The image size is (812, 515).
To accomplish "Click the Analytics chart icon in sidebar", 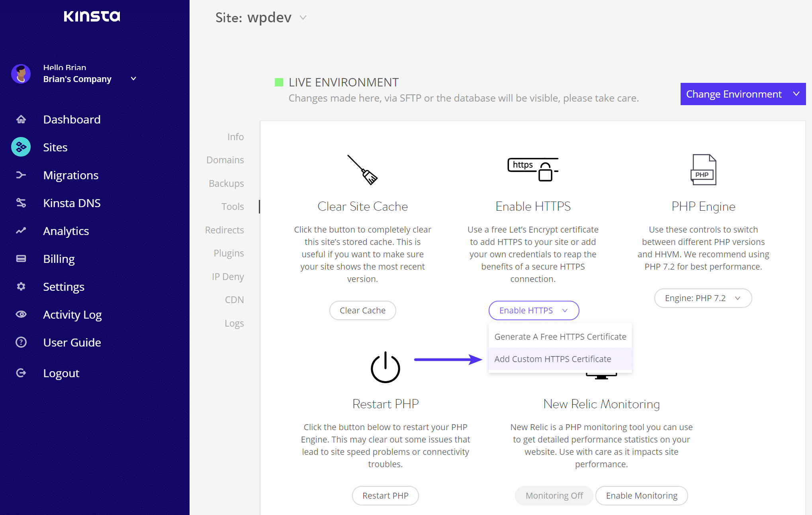I will click(21, 231).
